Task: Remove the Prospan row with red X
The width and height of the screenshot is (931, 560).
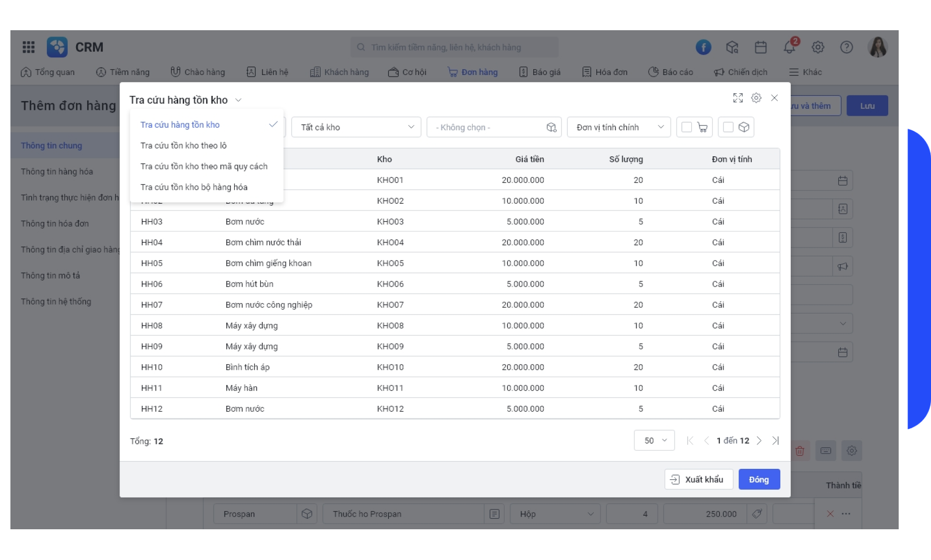Action: [x=830, y=514]
